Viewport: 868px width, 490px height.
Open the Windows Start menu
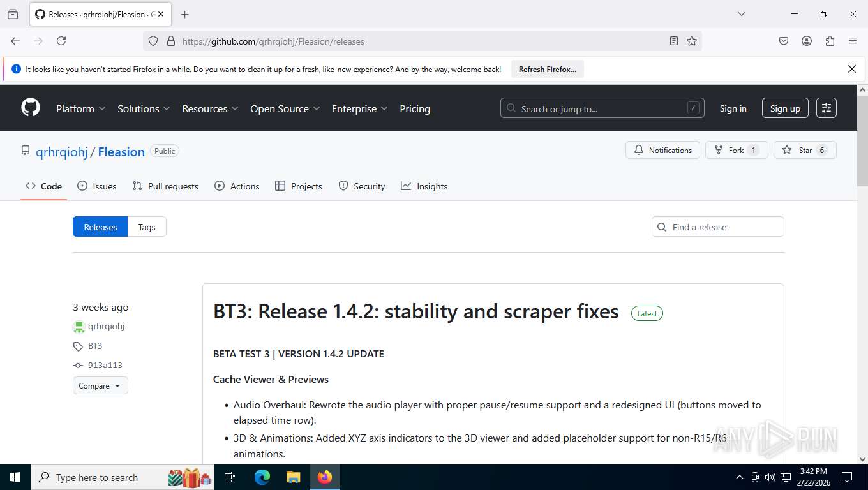pos(15,477)
